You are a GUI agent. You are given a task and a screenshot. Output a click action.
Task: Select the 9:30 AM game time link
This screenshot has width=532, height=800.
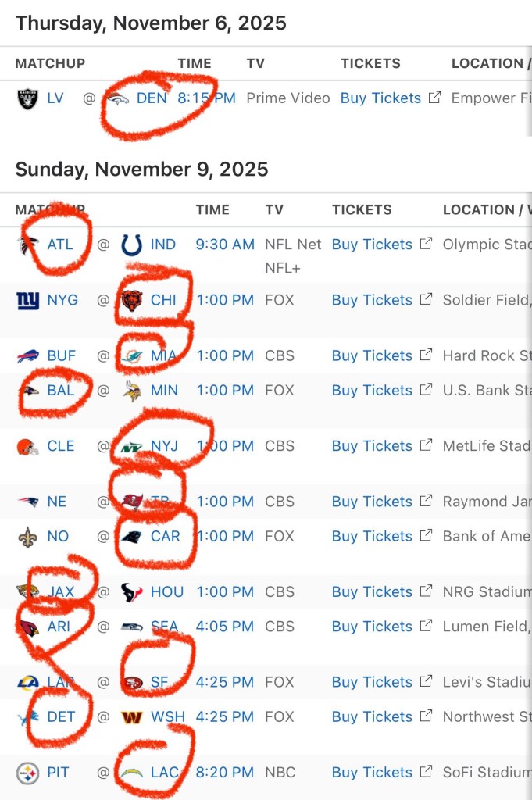(x=225, y=245)
